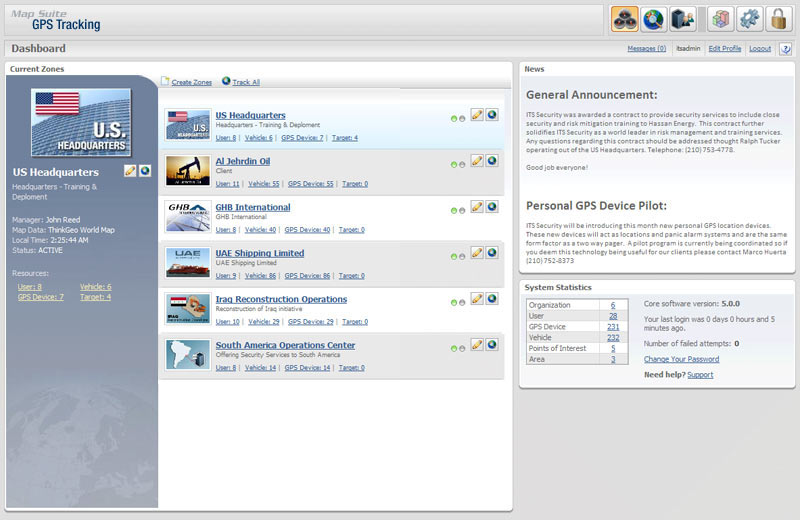The width and height of the screenshot is (800, 520).
Task: Track Iraq Reconstruction Operations globe icon
Action: pos(492,299)
